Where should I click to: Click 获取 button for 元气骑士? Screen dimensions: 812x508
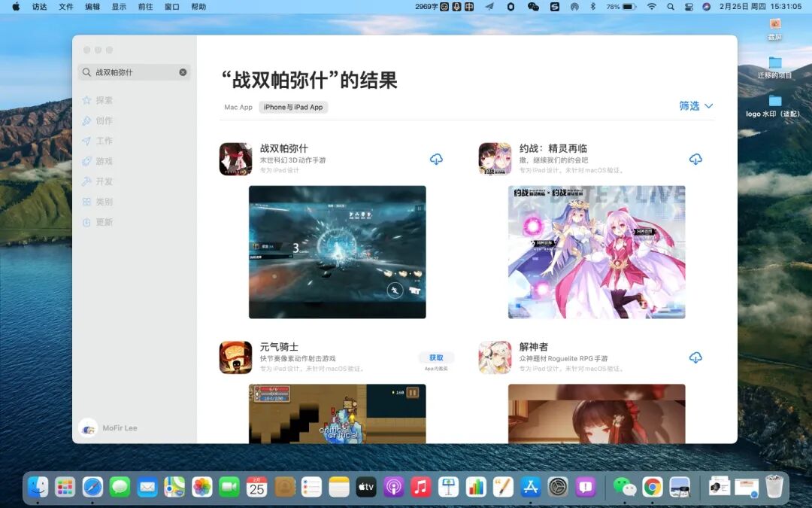pyautogui.click(x=436, y=357)
